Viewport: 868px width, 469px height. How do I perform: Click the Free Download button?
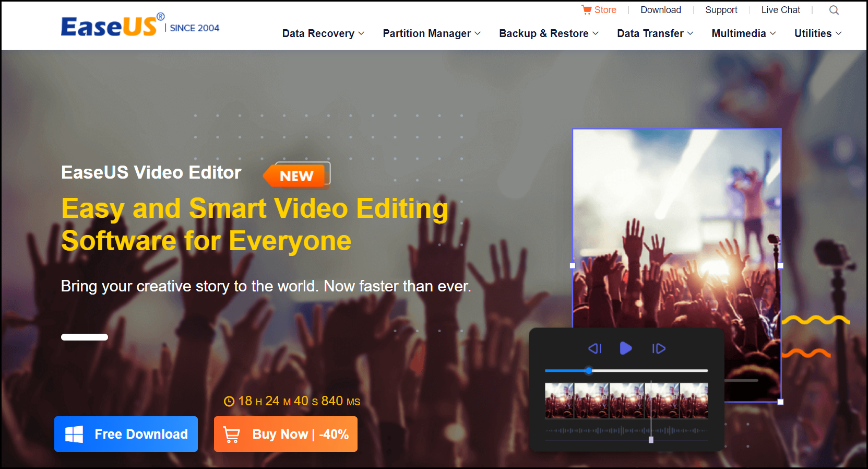tap(126, 434)
